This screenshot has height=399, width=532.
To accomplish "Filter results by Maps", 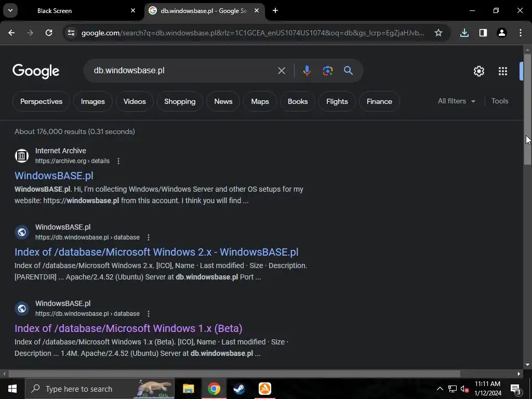I will pyautogui.click(x=260, y=101).
